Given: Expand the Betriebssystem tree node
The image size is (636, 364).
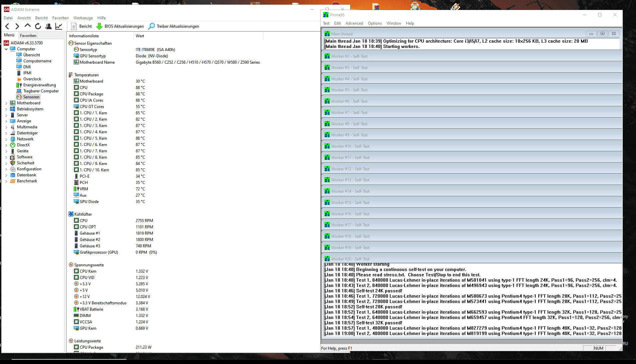Looking at the screenshot, I should (6, 109).
